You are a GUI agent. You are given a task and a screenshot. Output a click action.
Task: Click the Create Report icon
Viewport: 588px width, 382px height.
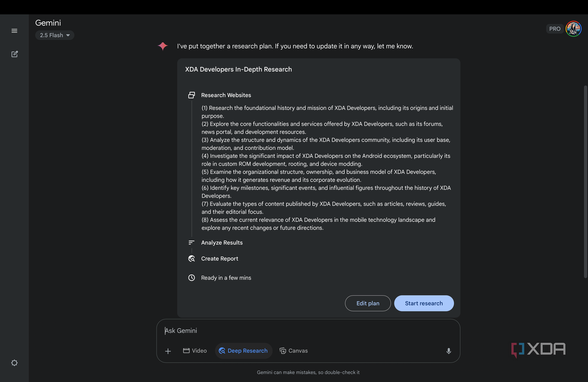coord(192,258)
